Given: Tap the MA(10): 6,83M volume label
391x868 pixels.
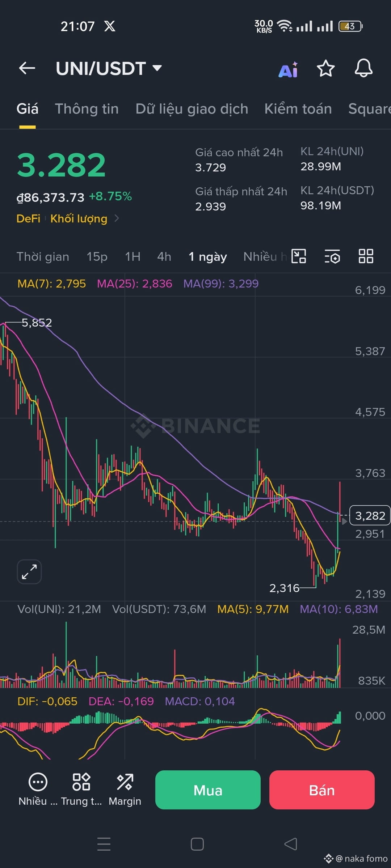Looking at the screenshot, I should [339, 609].
